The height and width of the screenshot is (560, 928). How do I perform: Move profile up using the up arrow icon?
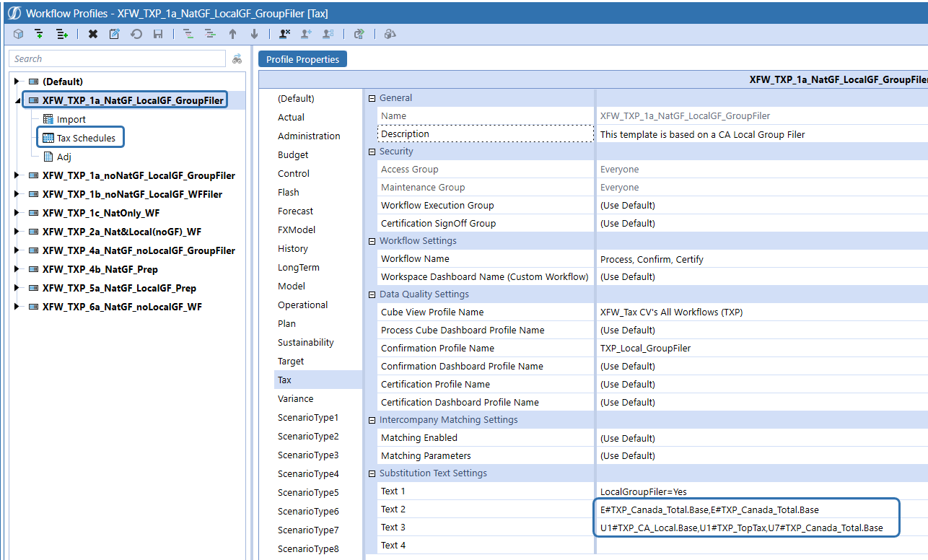[x=232, y=34]
